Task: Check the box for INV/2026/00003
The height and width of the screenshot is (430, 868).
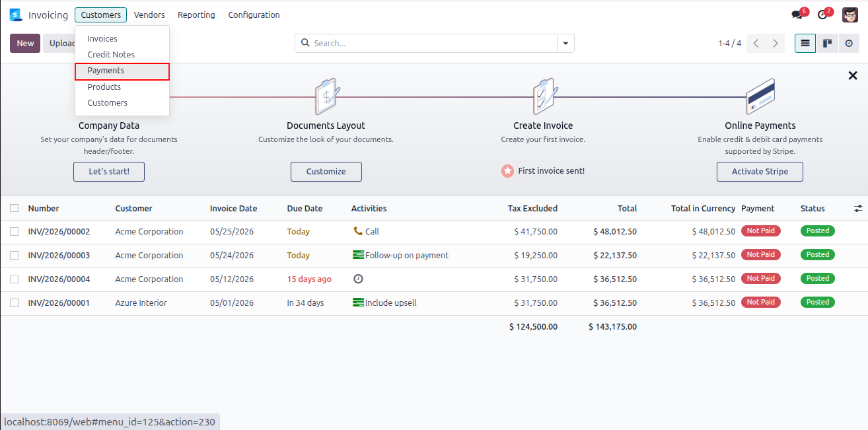Action: pos(15,256)
